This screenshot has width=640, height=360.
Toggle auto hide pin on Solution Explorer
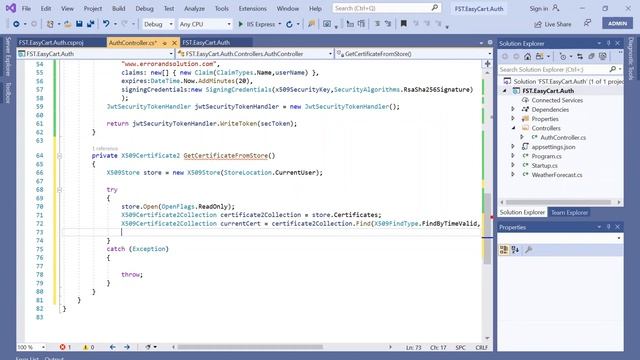608,43
